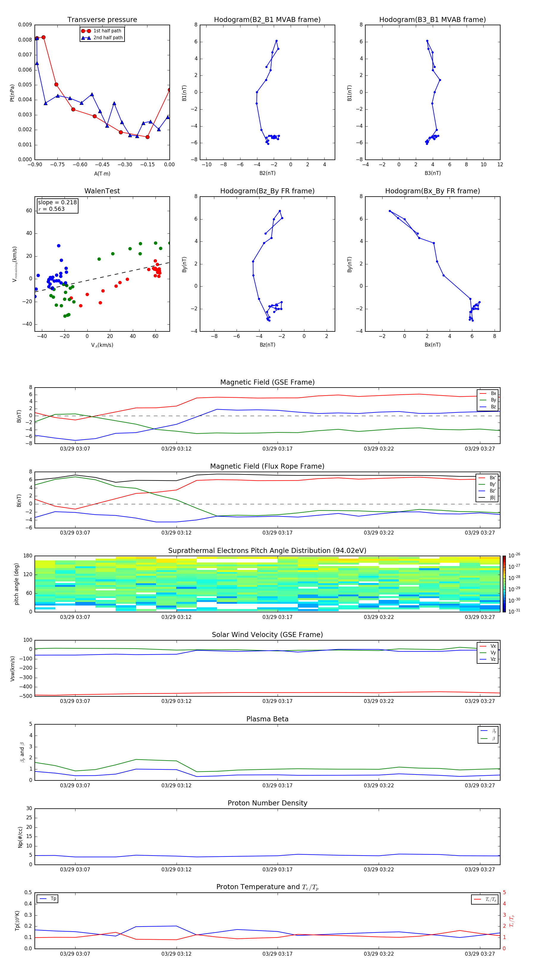535x980 pixels.
Task: Click 'Vx' in Solar Wind Velocity legend
Action: pyautogui.click(x=493, y=646)
